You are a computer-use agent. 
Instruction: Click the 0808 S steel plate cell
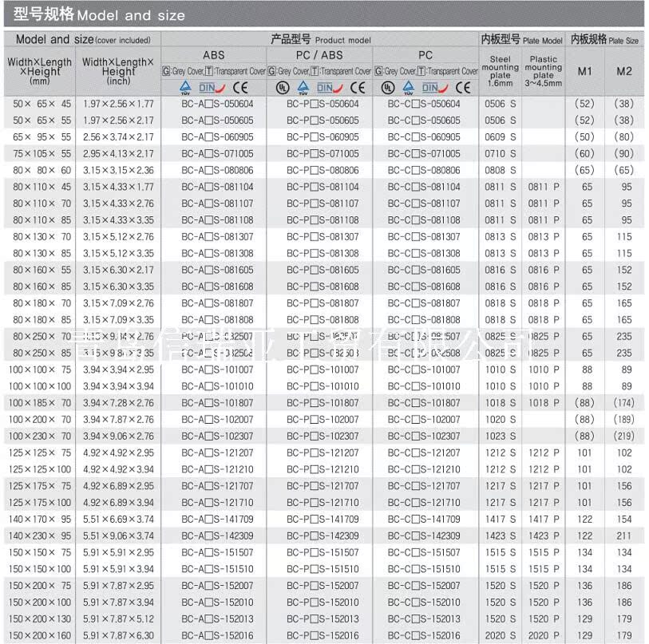click(500, 170)
